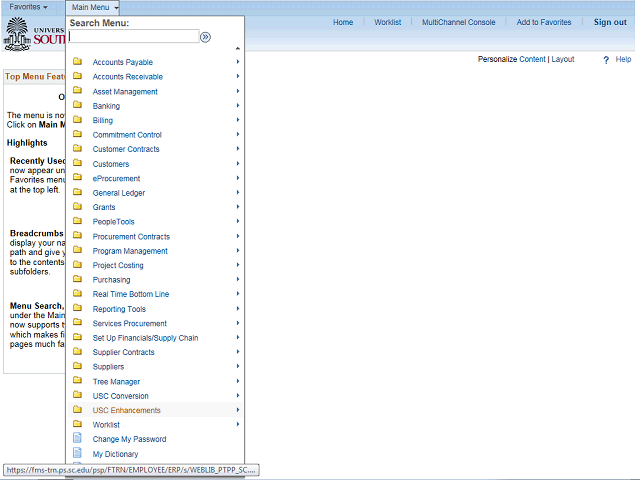Click the PeopleTools folder icon
640x480 pixels.
click(x=78, y=221)
